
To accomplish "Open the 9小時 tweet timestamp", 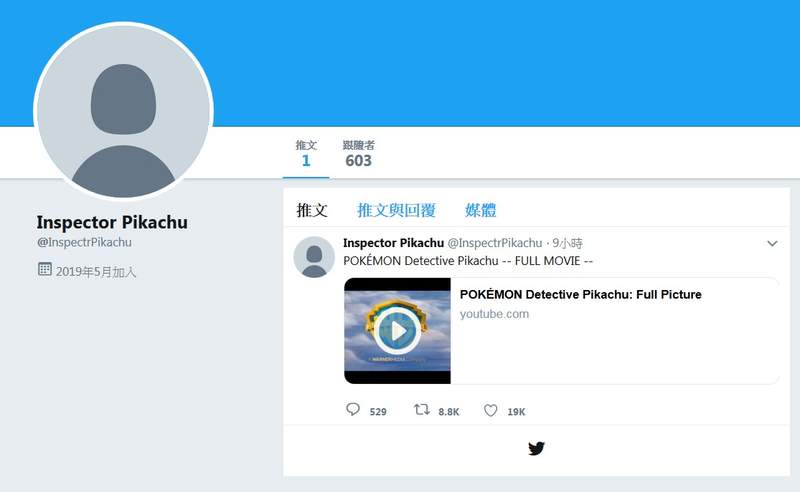I will [x=567, y=243].
